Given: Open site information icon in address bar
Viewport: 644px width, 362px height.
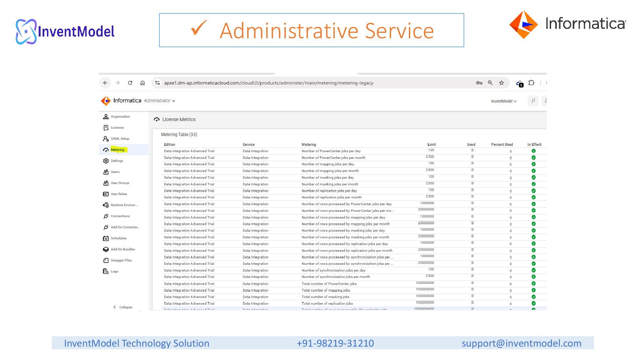Looking at the screenshot, I should (157, 83).
